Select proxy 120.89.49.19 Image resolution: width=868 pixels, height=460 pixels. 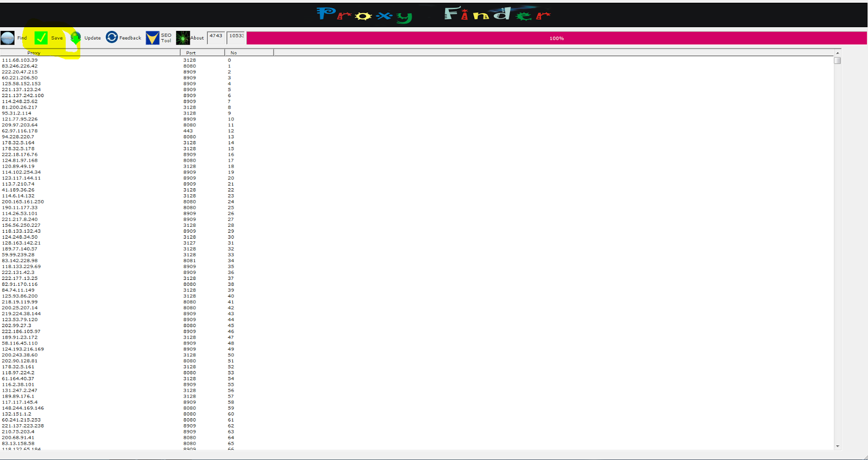click(18, 167)
